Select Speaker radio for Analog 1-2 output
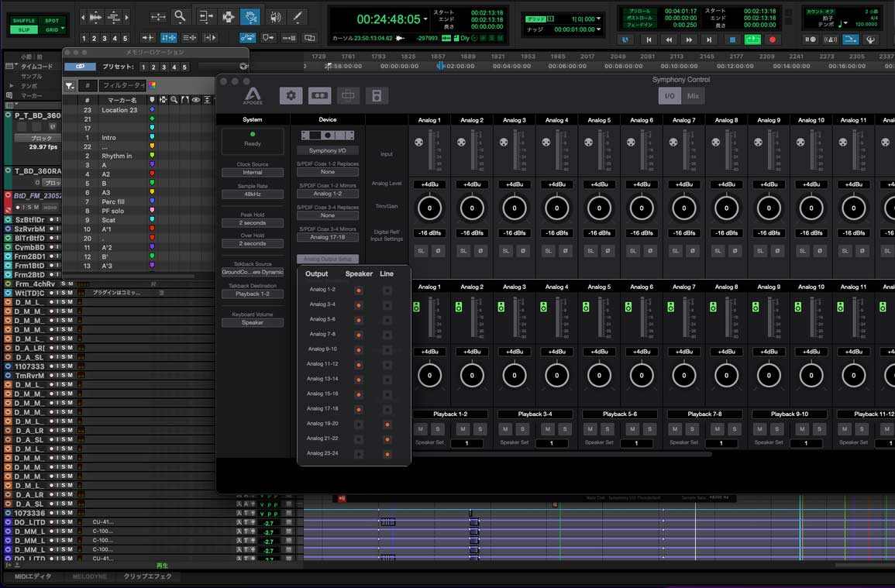Viewport: 895px width, 588px height. click(359, 291)
